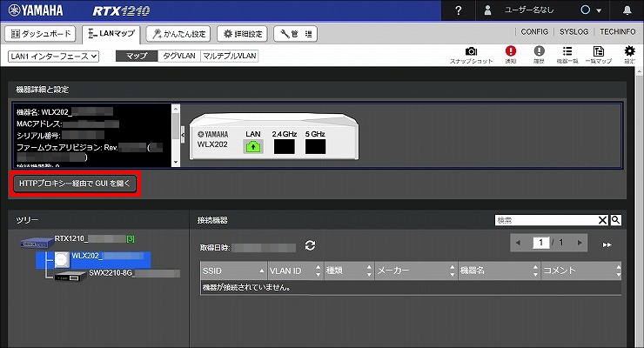This screenshot has width=644, height=348.
Task: Sort by VLAN ID column header
Action: 296,271
